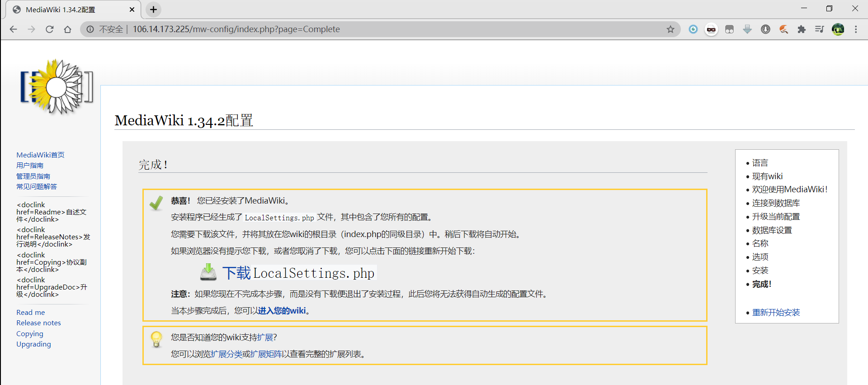Click the 选项 step in the list
This screenshot has width=868, height=385.
point(760,257)
